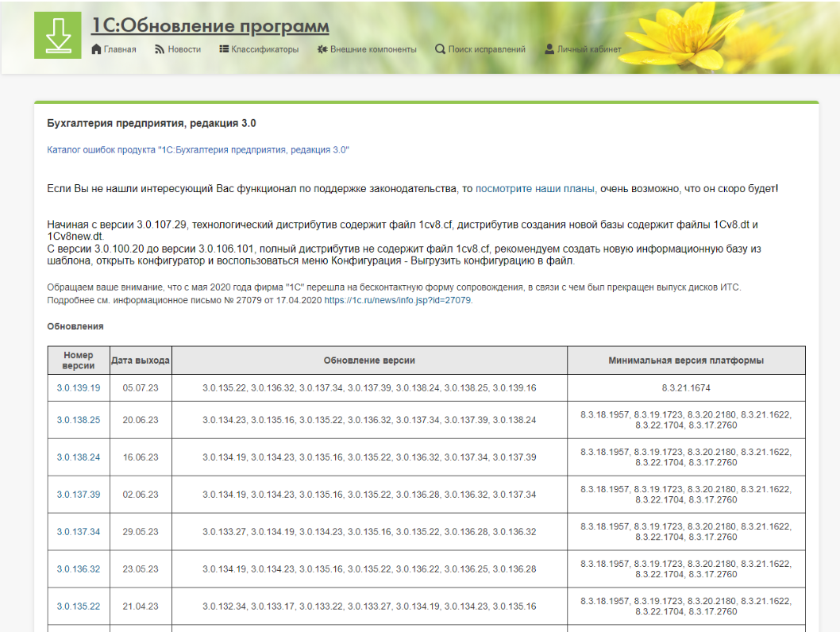Click the magnifier icon beside Поиск исправлений
840x632 pixels.
pos(440,49)
